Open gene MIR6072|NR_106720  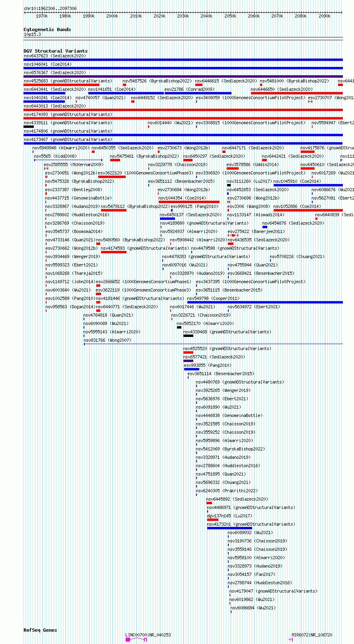pyautogui.click(x=312, y=635)
